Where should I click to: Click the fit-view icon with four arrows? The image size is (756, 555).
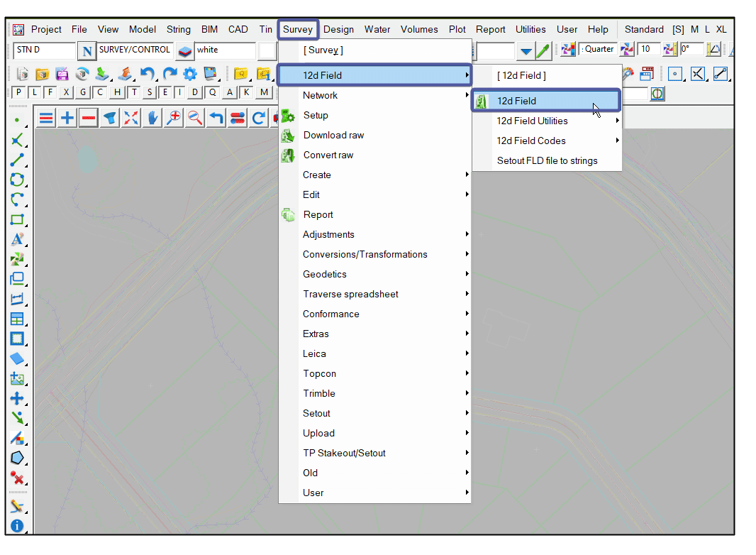click(130, 118)
